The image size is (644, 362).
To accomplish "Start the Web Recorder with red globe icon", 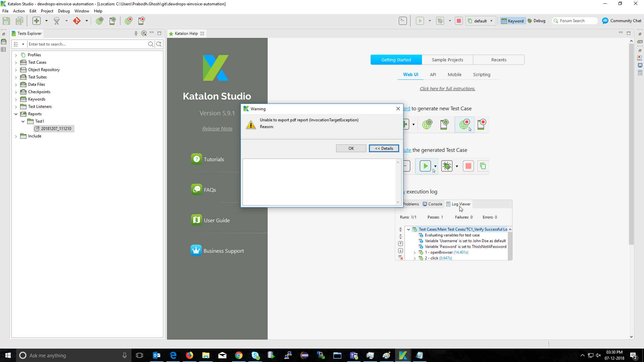I will pos(128,21).
